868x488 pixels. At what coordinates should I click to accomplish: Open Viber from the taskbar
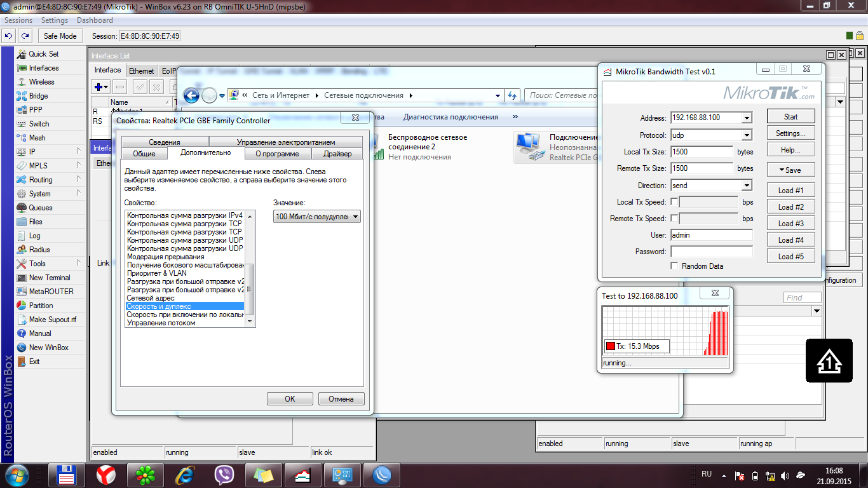[224, 475]
